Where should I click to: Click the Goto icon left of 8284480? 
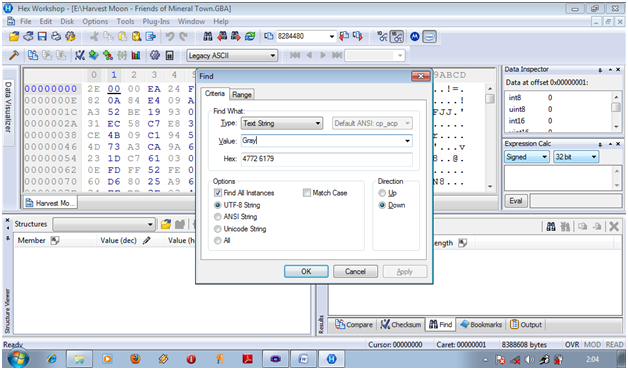coord(268,36)
